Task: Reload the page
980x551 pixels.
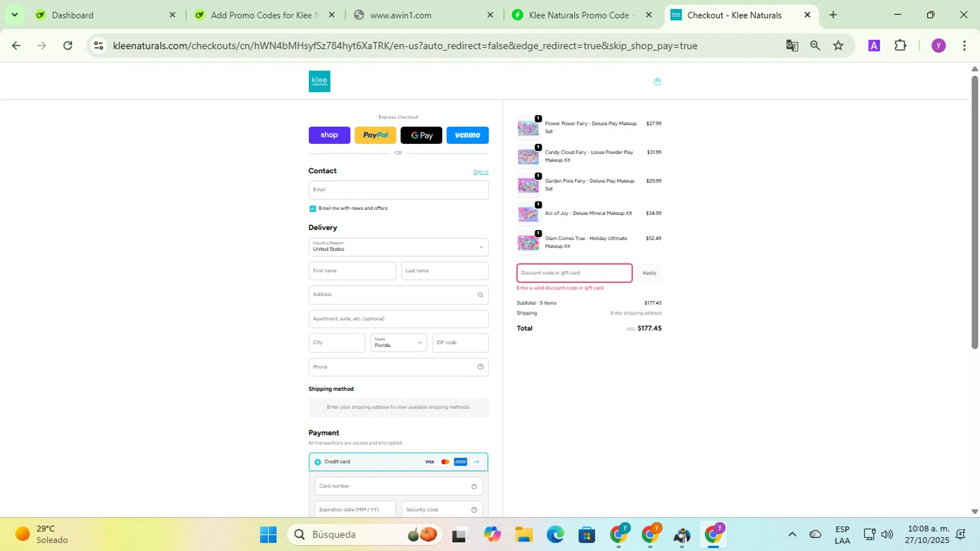Action: 67,46
